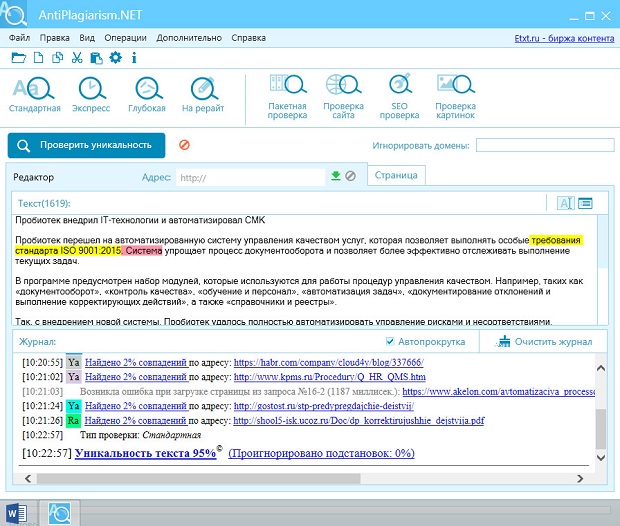Click the Текст(1619) label
This screenshot has width=620, height=526.
44,203
